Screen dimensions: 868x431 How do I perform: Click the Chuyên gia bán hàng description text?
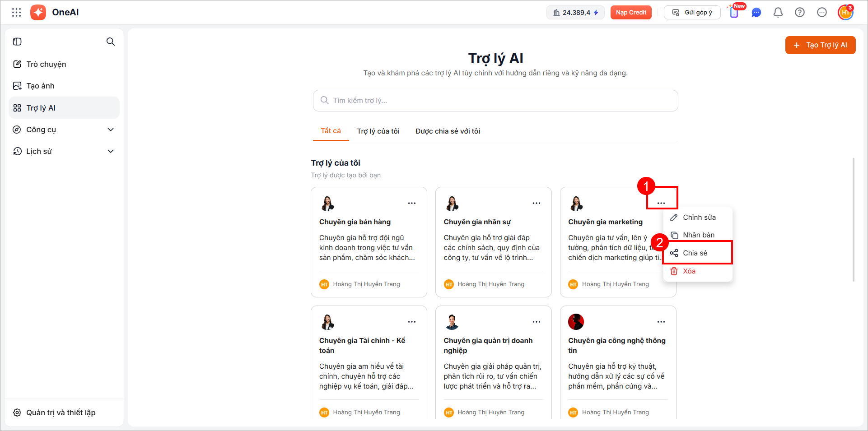(367, 248)
